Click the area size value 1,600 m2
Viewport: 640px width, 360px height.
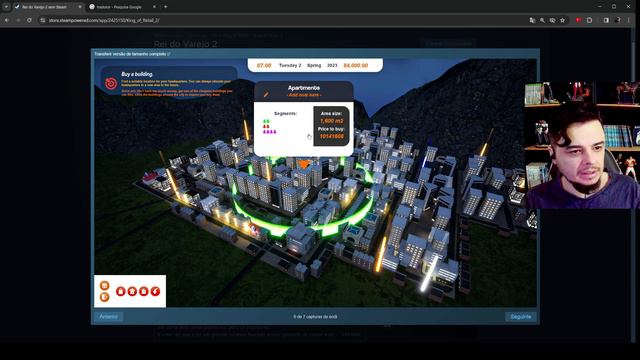point(331,121)
